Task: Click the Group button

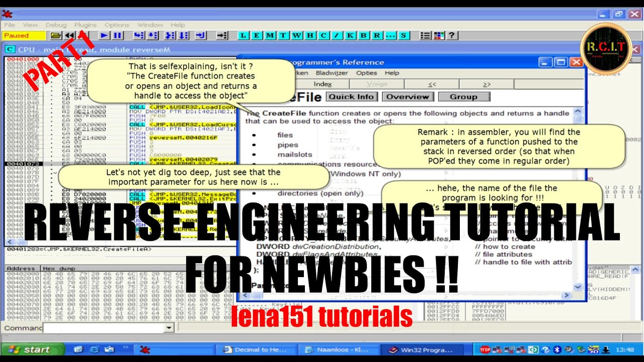Action: pos(463,97)
